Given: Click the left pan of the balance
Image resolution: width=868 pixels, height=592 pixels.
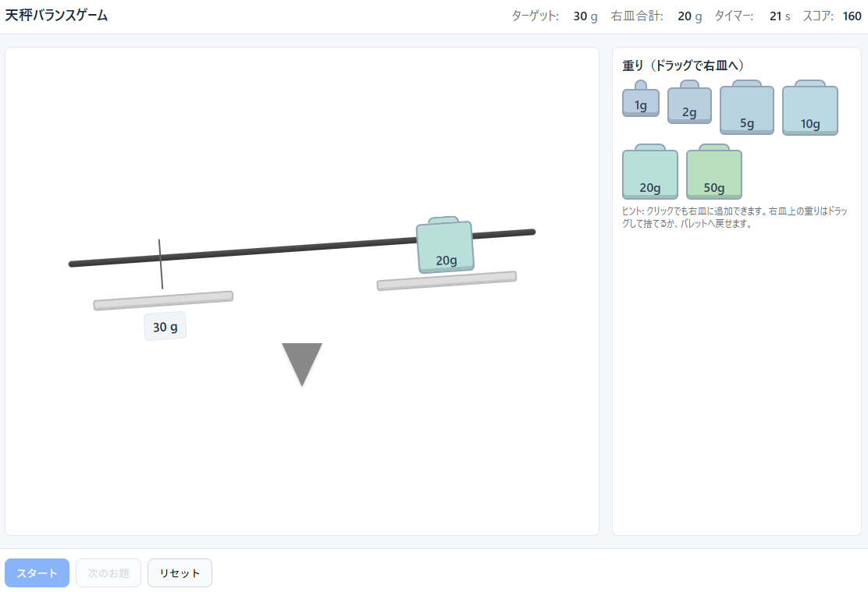Looking at the screenshot, I should 163,300.
